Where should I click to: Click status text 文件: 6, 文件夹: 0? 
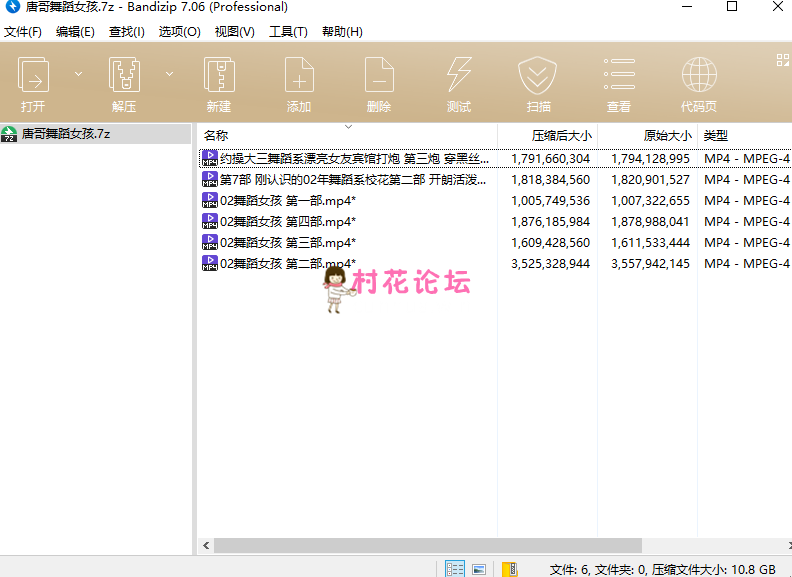599,570
